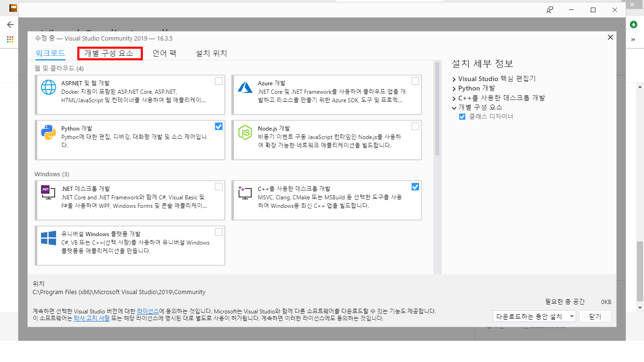Click the 설치 세부 정보 heading
Viewport: 644px width, 362px height.
(x=482, y=64)
